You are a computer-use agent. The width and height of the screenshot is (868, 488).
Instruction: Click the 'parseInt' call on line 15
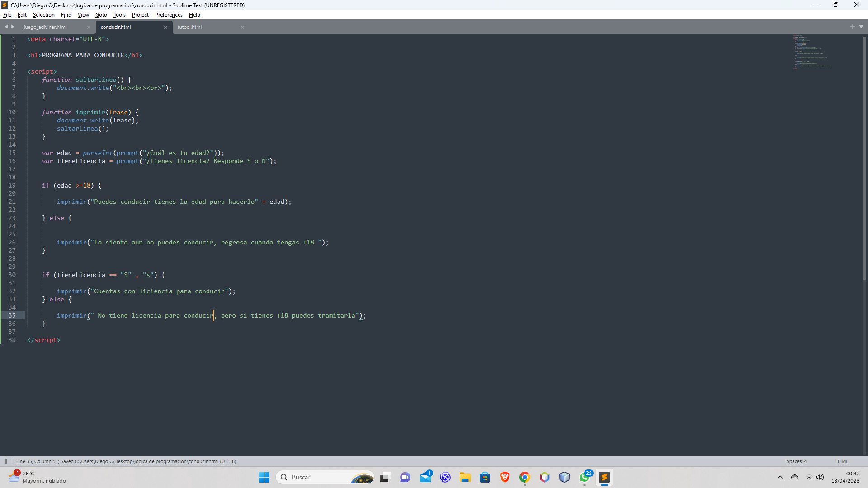(x=98, y=153)
